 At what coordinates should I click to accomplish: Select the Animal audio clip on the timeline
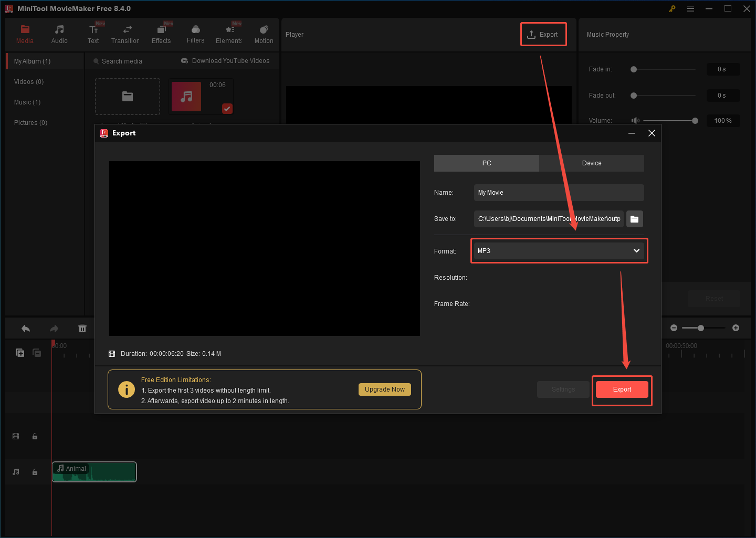tap(94, 471)
